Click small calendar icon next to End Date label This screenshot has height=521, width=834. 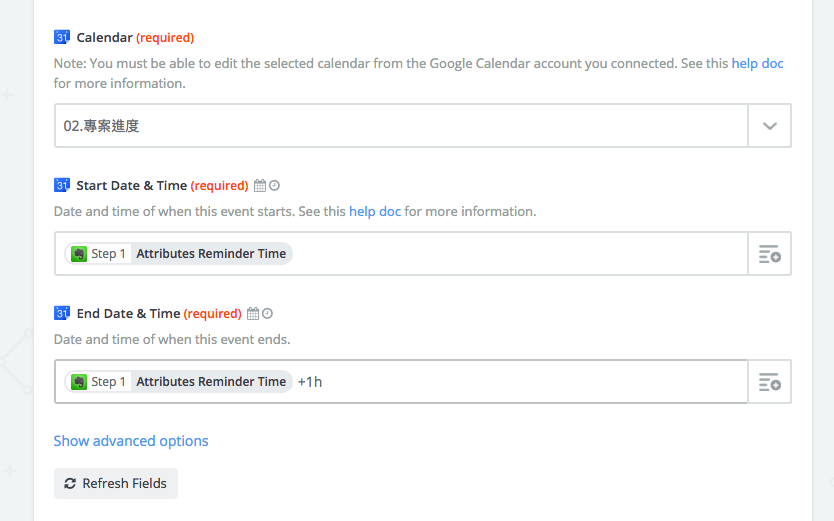(x=253, y=314)
